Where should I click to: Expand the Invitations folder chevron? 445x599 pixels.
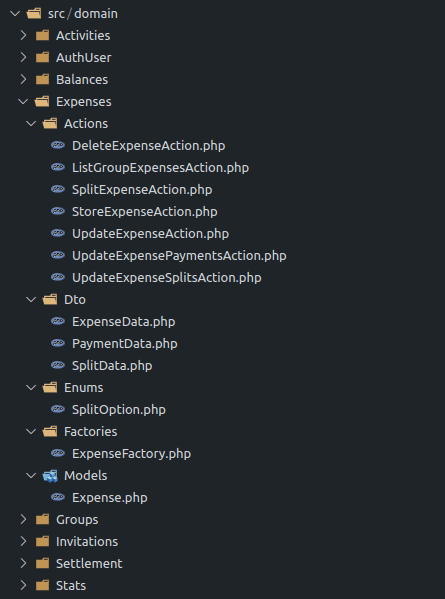click(23, 541)
